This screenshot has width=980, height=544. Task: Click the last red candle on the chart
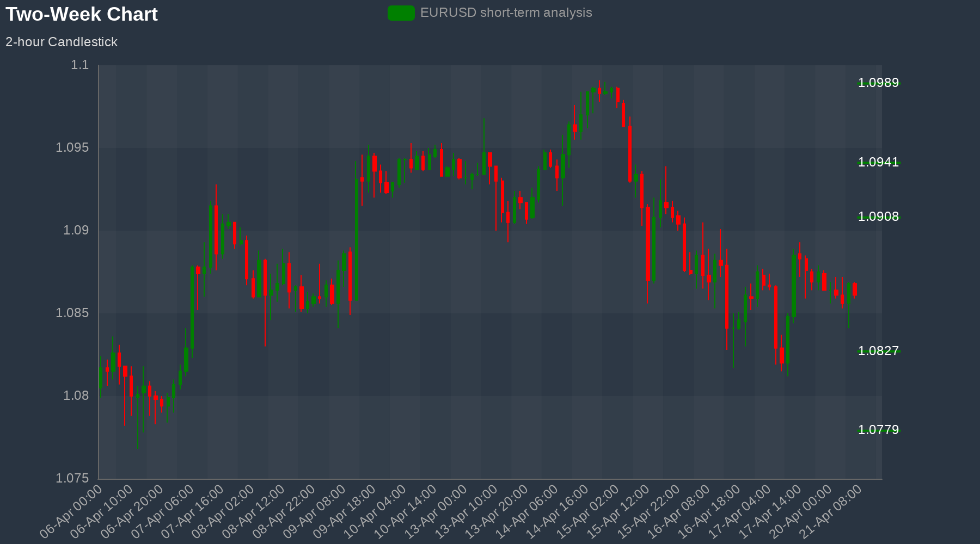coord(855,289)
